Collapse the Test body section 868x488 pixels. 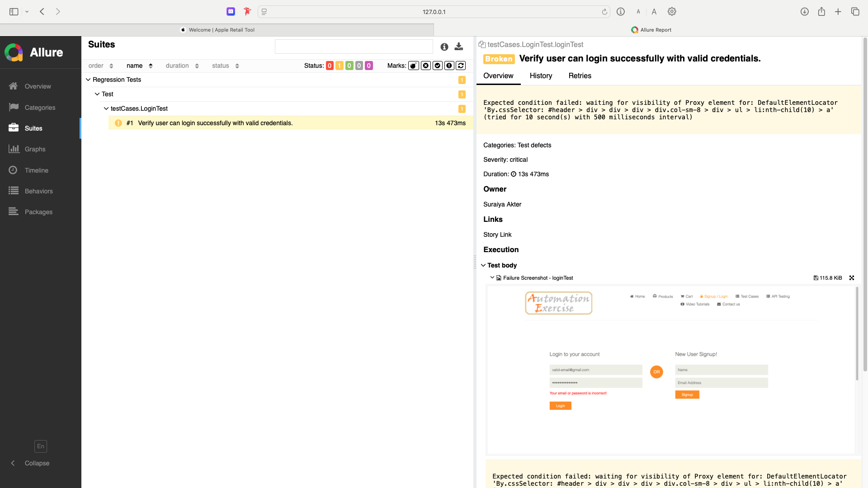(483, 265)
